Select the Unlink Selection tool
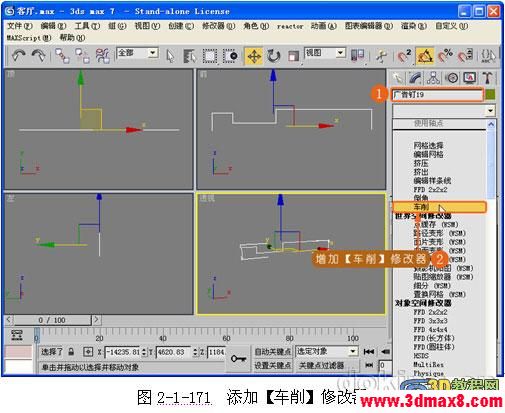Image resolution: width=505 pixels, height=413 pixels. [82, 56]
